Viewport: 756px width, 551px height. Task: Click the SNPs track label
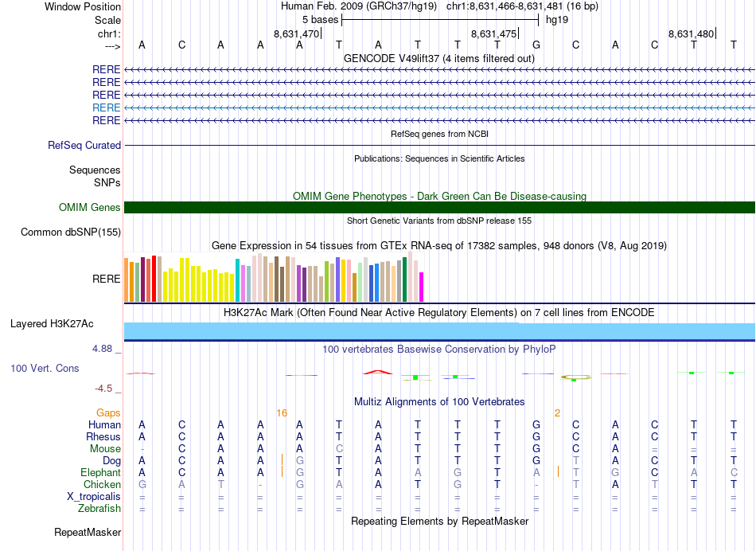[x=107, y=182]
